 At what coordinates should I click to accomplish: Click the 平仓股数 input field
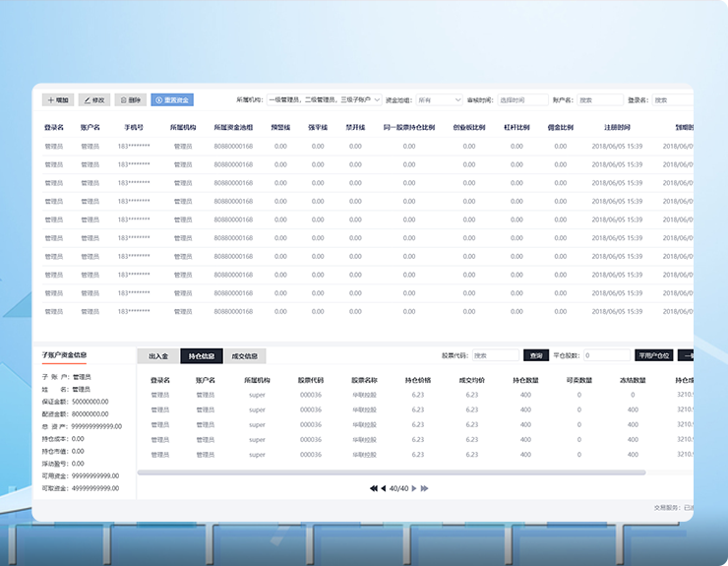point(607,355)
